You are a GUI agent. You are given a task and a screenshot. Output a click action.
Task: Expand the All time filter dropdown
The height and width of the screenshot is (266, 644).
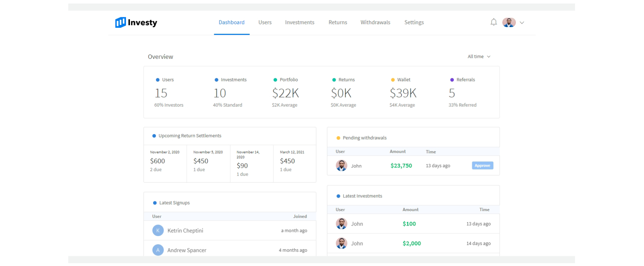tap(479, 57)
